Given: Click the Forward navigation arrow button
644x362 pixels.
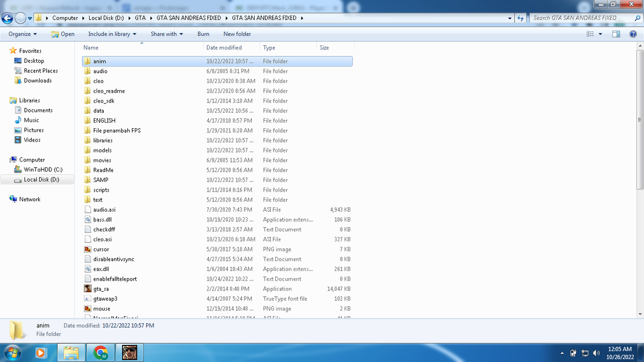Looking at the screenshot, I should [20, 18].
